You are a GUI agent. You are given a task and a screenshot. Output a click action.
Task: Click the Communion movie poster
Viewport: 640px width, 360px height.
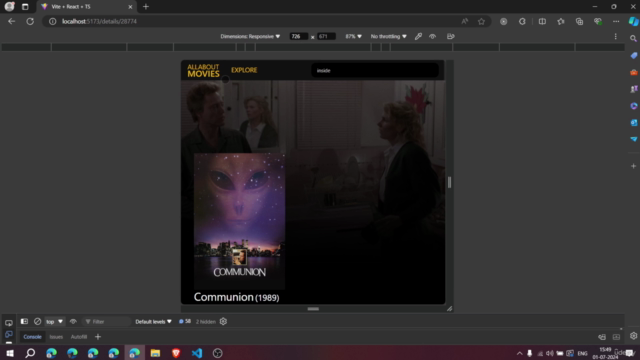pyautogui.click(x=239, y=221)
